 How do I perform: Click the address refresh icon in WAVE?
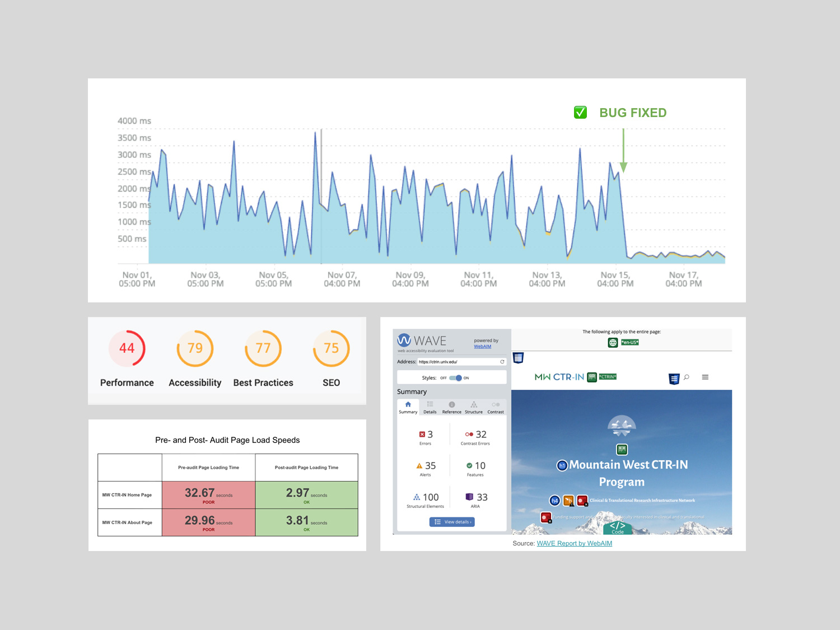502,362
